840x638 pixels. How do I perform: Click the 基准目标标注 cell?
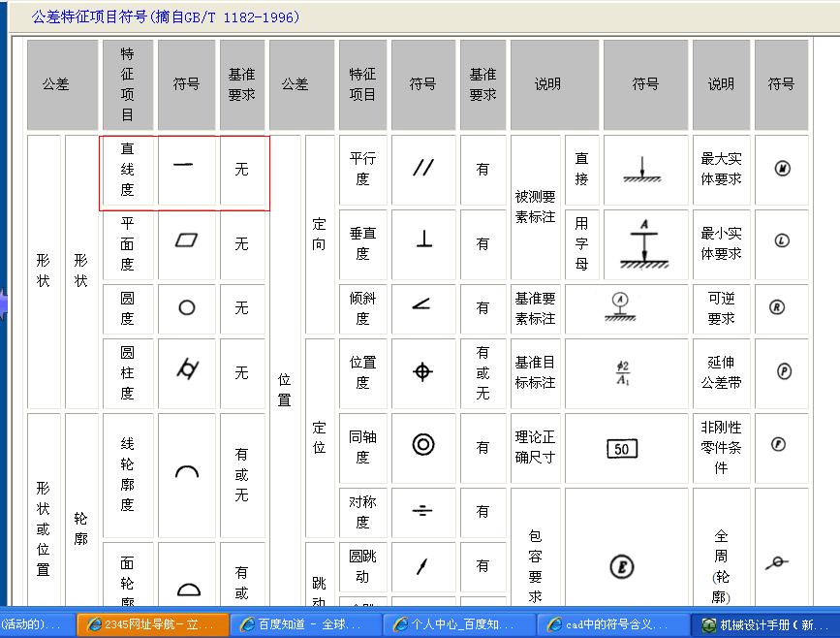pyautogui.click(x=535, y=373)
